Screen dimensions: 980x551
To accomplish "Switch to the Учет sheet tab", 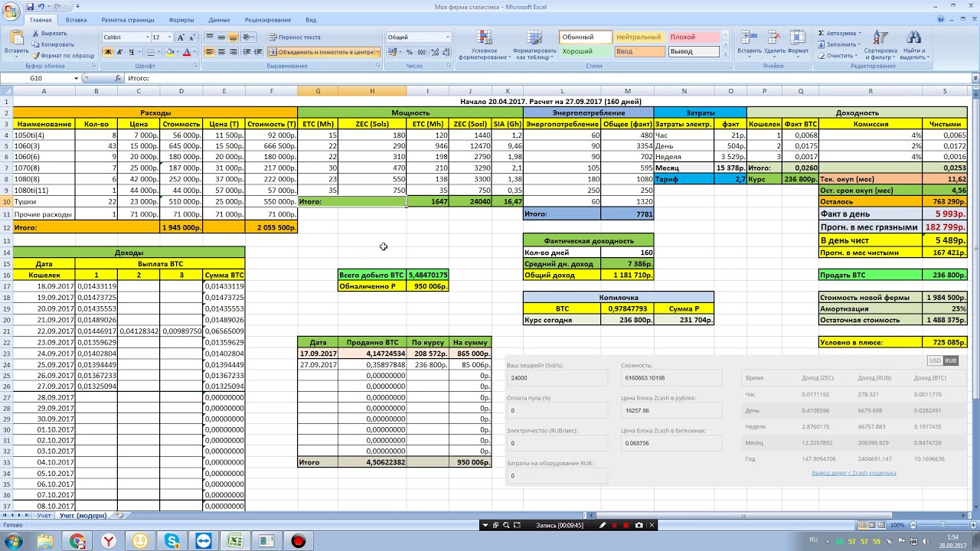I will pyautogui.click(x=44, y=516).
